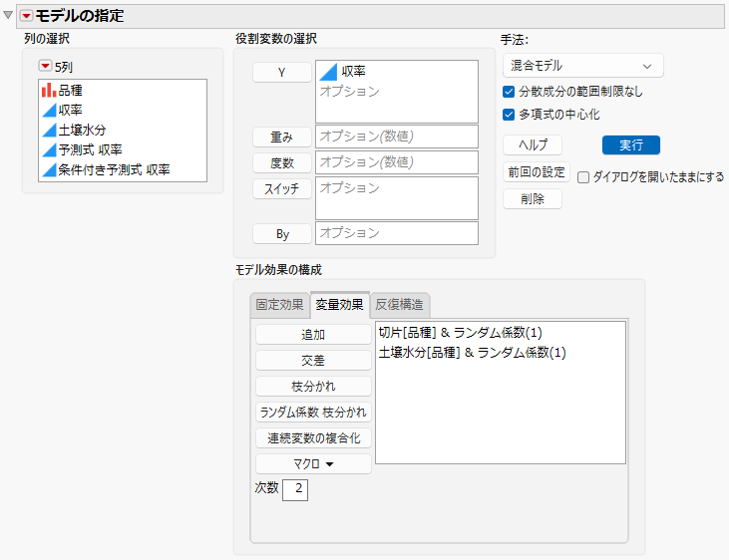Uncheck 多項式の中心化 checkbox
Screen dimensions: 729x560
(509, 115)
